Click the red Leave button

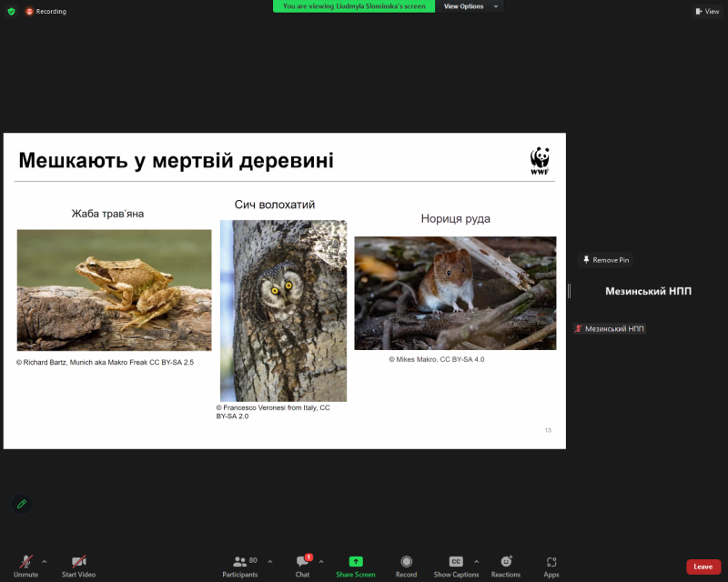703,567
